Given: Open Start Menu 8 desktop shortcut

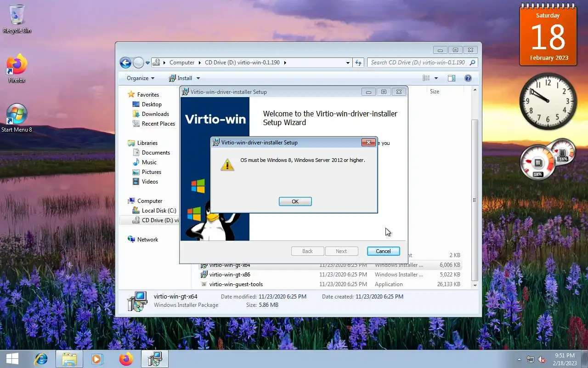Looking at the screenshot, I should (17, 118).
